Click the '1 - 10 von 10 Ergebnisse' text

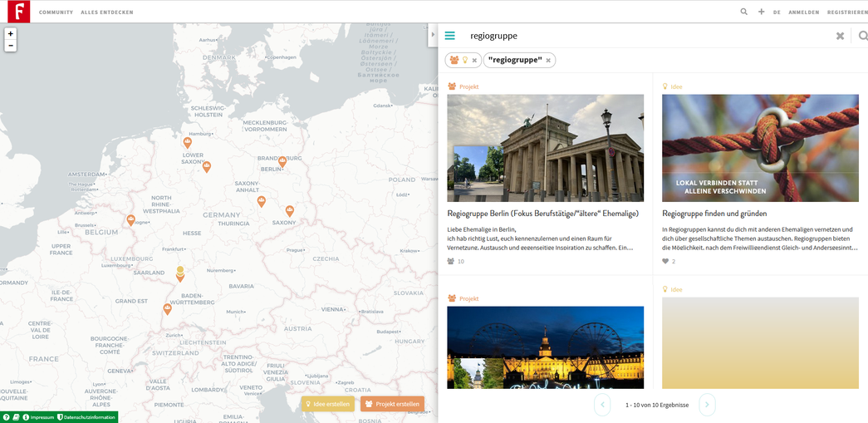(657, 406)
